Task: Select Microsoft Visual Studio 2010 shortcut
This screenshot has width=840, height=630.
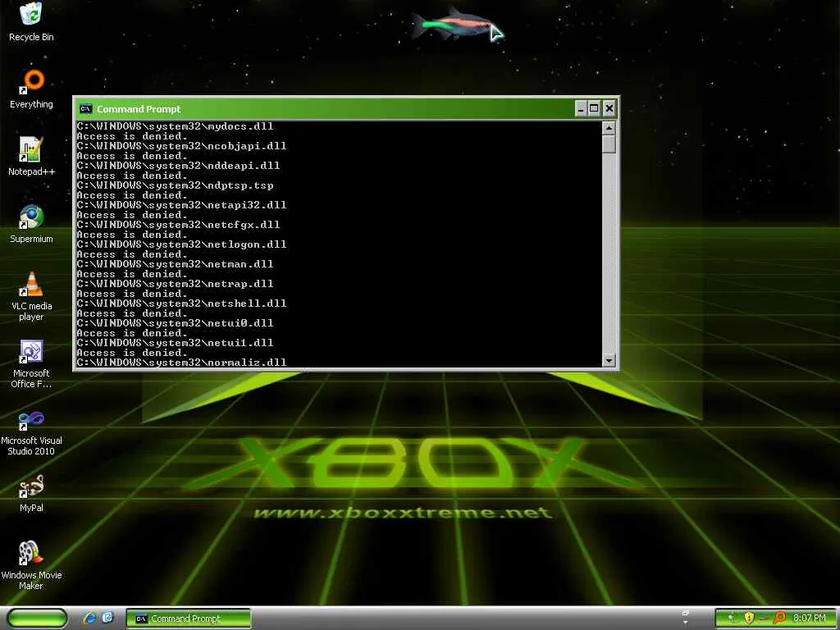Action: tap(31, 431)
